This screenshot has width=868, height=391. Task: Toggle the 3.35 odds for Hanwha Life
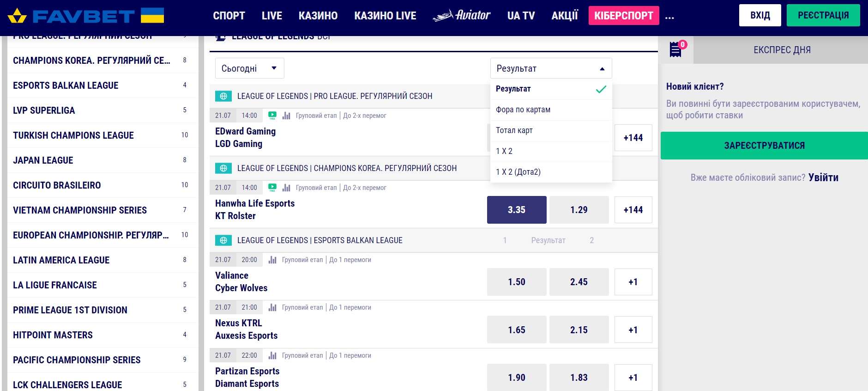pos(517,210)
